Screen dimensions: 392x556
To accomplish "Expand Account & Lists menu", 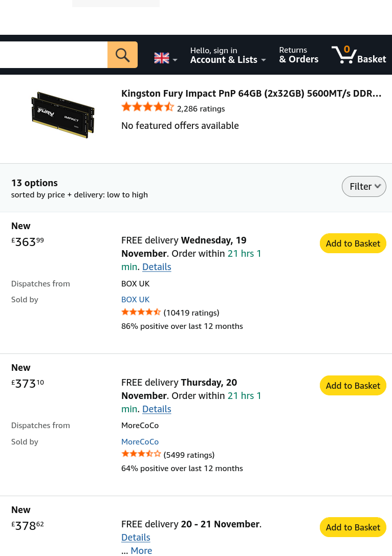I will (228, 55).
